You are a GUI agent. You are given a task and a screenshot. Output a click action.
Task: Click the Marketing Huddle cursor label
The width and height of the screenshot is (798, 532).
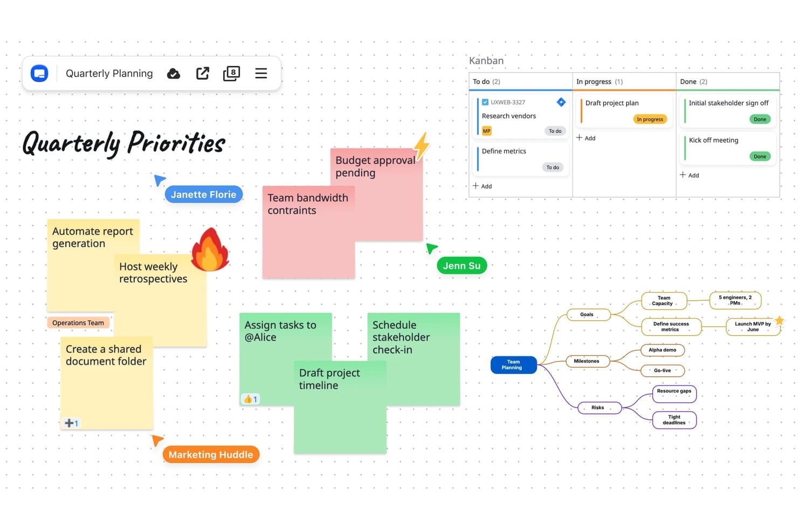[211, 454]
